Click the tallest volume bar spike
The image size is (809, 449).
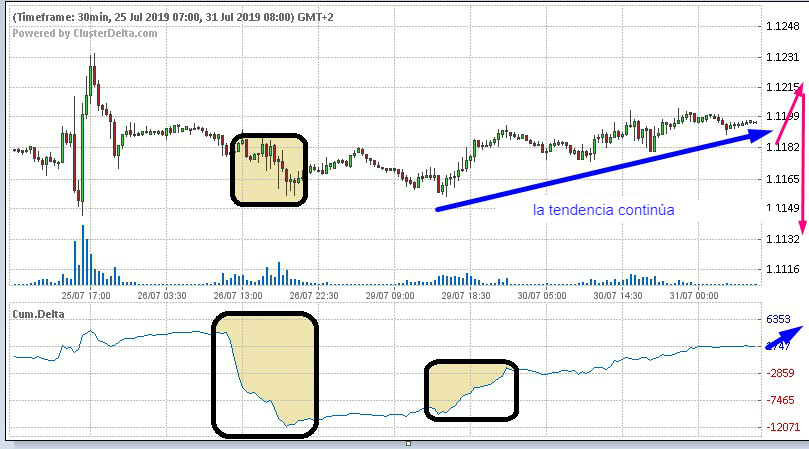point(83,253)
